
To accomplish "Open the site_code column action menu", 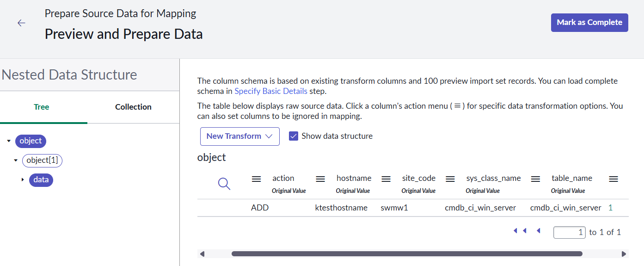I will (x=386, y=179).
